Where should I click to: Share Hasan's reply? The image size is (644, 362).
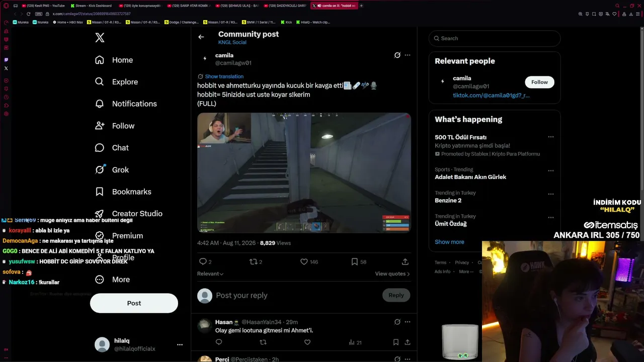[408, 342]
